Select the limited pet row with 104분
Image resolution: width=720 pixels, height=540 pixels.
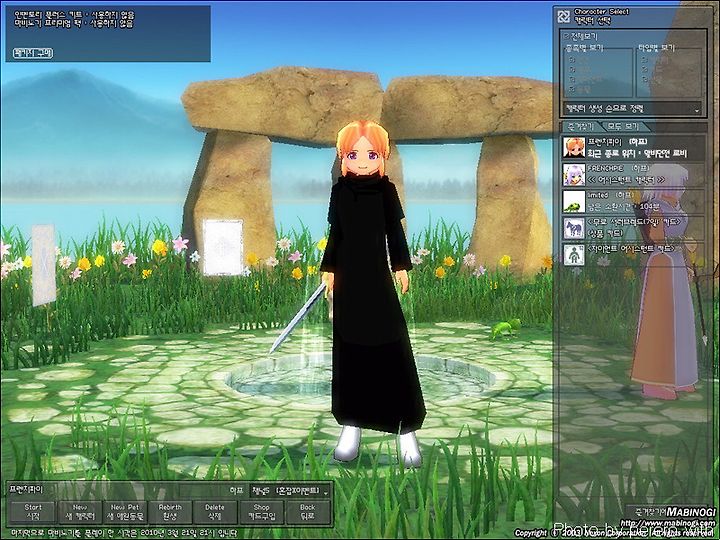click(x=634, y=202)
